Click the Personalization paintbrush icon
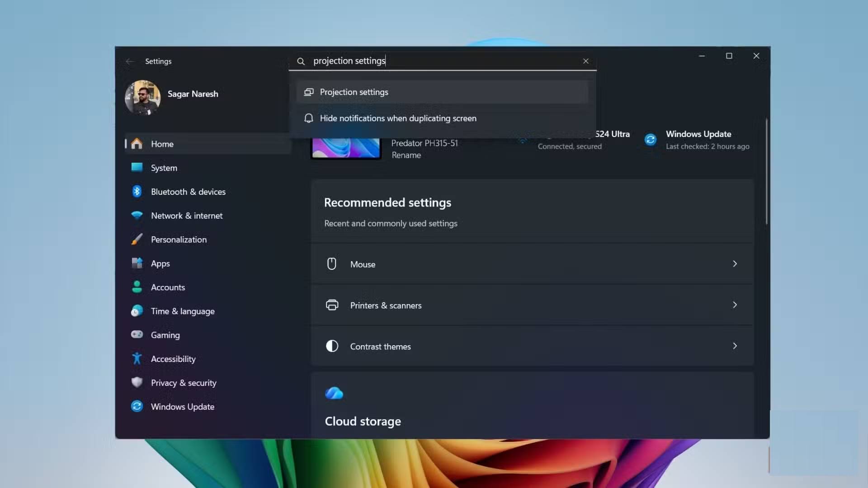868x488 pixels. (137, 239)
